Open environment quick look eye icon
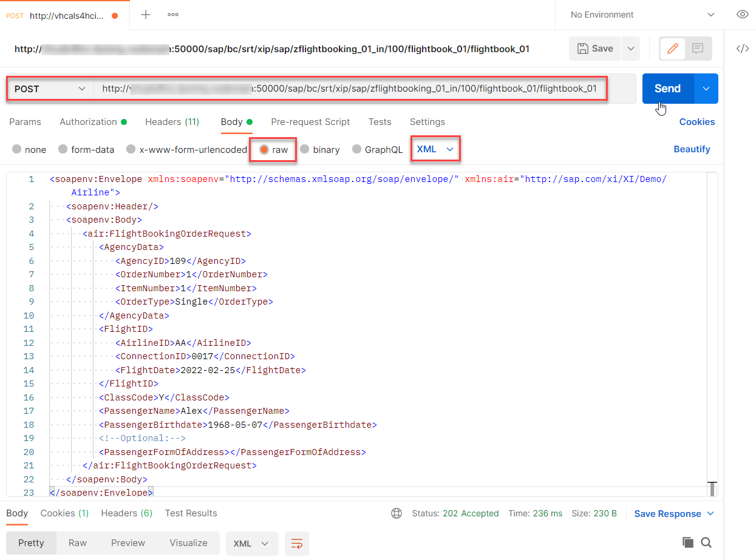756x560 pixels. [x=742, y=15]
